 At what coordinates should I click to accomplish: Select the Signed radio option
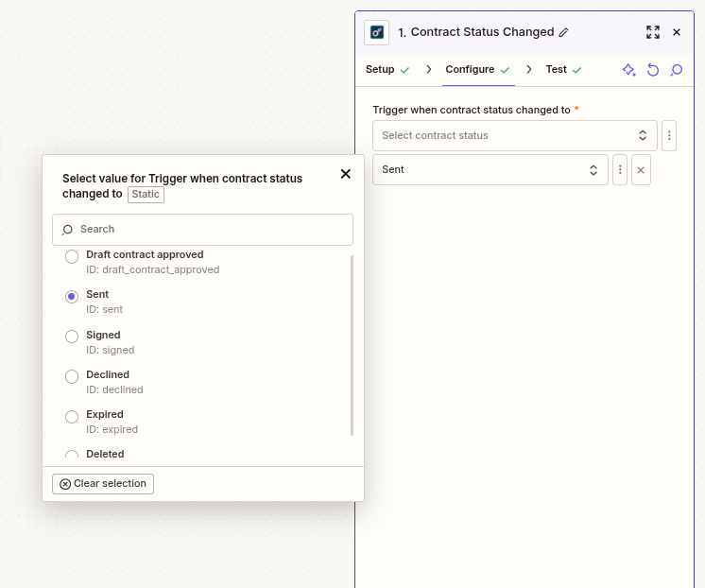(x=72, y=337)
